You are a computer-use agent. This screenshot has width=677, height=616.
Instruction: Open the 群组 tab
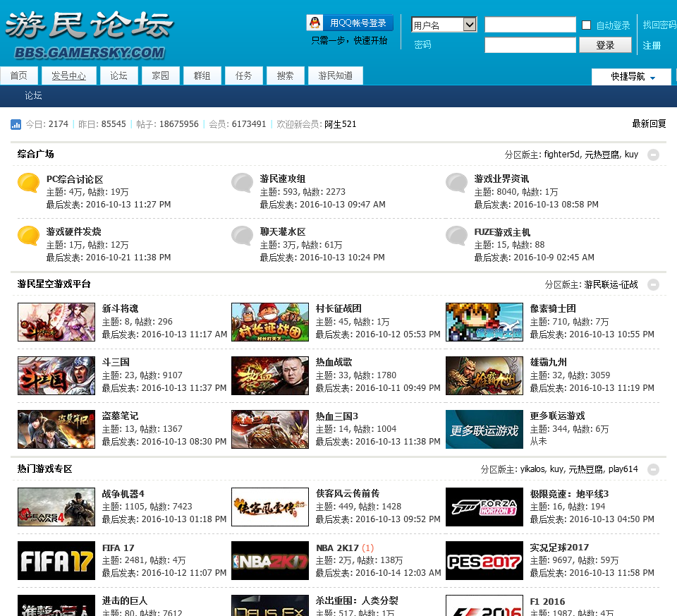point(202,76)
